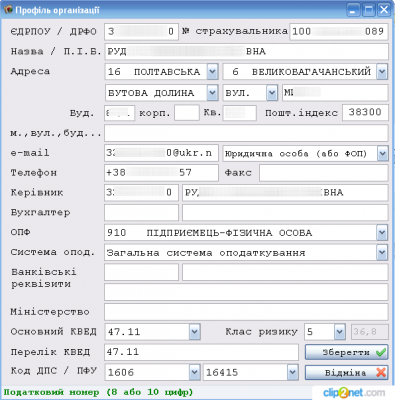
Task: Click the Назва / П.І.Б. field
Action: tap(246, 52)
